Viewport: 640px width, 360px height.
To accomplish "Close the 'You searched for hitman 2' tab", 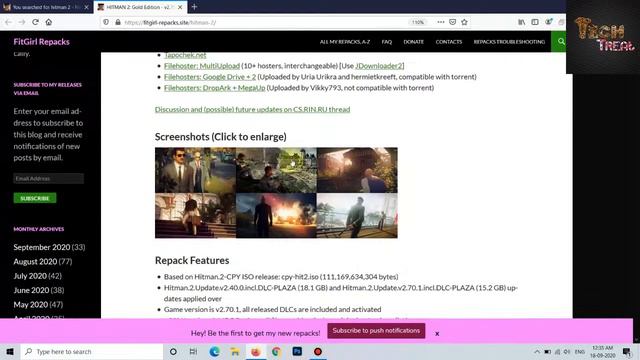I will [86, 7].
